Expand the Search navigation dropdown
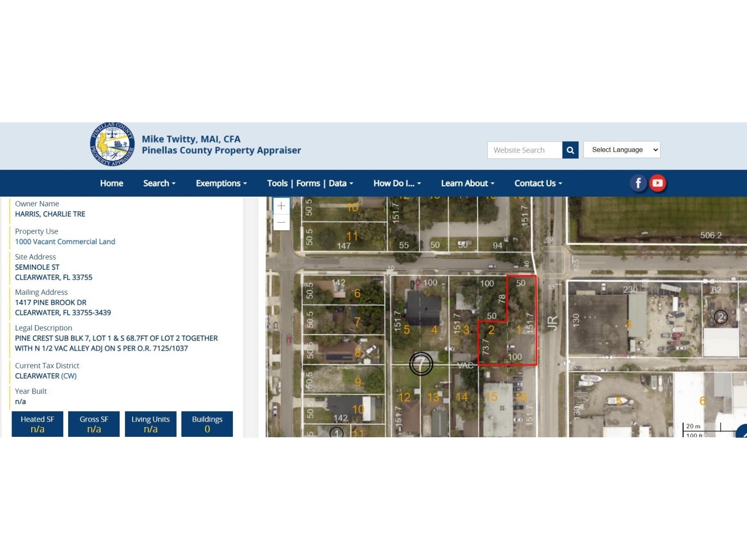 [159, 183]
